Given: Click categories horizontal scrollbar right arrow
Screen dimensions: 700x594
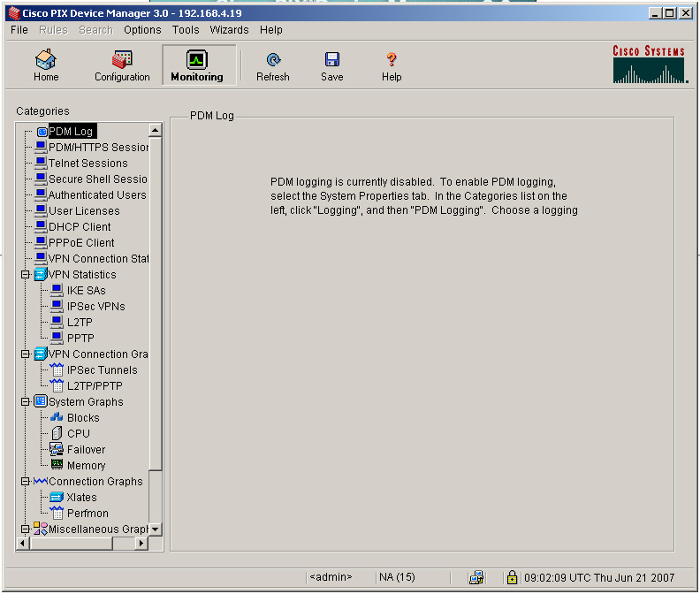Looking at the screenshot, I should click(x=141, y=544).
